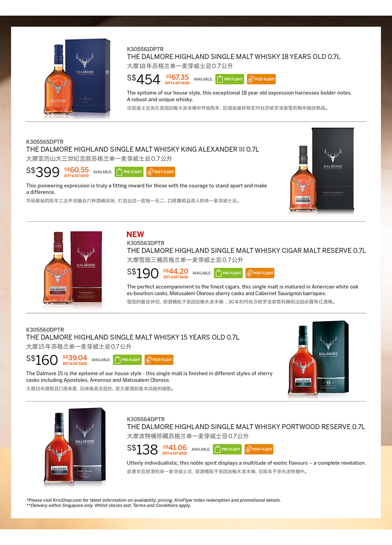The height and width of the screenshot is (545, 392).
Task: Click product code K305560DPTR
Action: 45,330
